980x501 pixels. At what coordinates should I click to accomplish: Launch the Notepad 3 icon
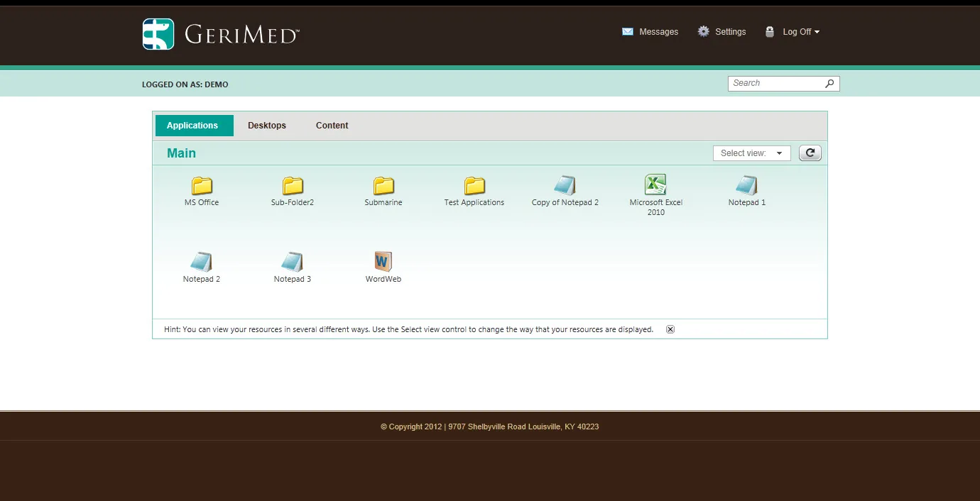tap(293, 262)
